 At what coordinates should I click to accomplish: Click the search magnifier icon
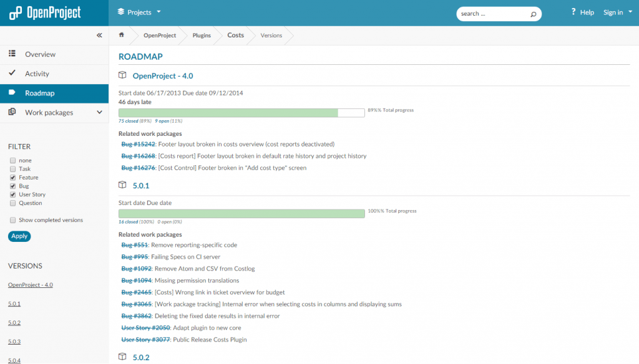point(533,14)
